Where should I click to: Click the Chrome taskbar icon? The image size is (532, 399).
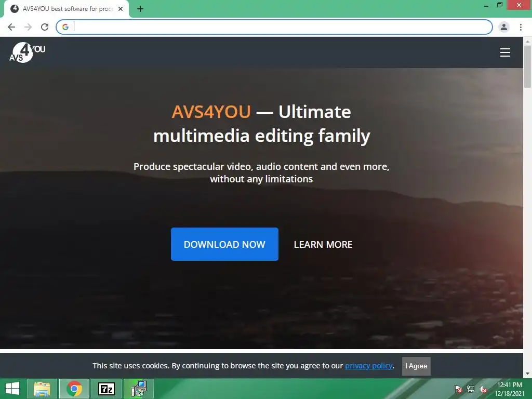[74, 389]
